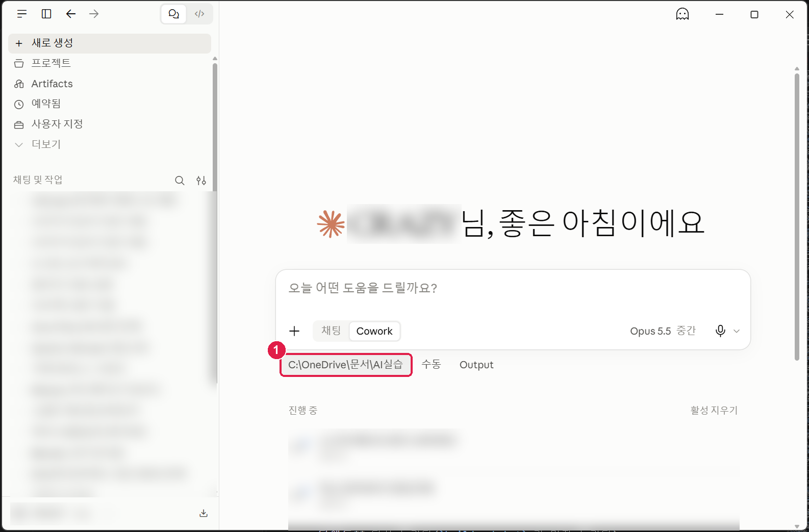The width and height of the screenshot is (809, 532).
Task: Click the download icon at sidebar bottom
Action: tap(204, 513)
